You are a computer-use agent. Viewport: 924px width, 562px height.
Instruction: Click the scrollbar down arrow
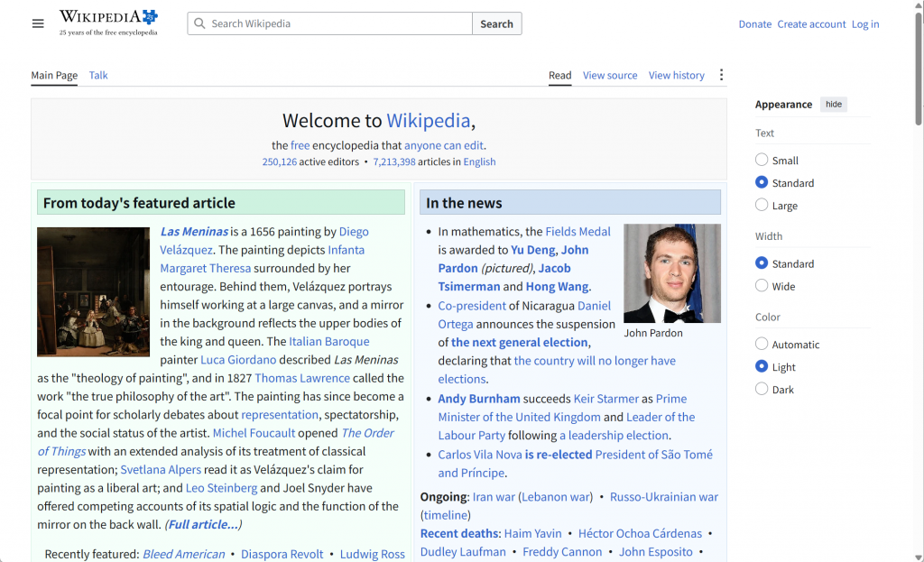click(x=919, y=557)
